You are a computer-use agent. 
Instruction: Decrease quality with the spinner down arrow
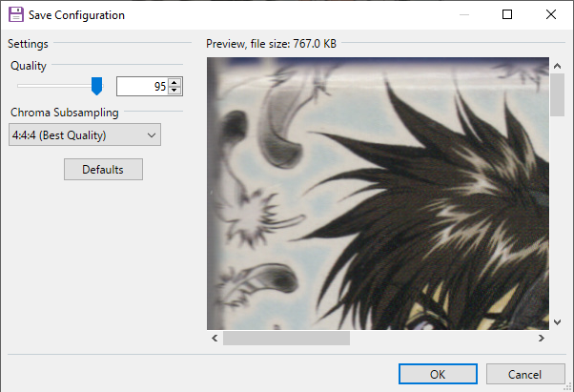point(174,92)
